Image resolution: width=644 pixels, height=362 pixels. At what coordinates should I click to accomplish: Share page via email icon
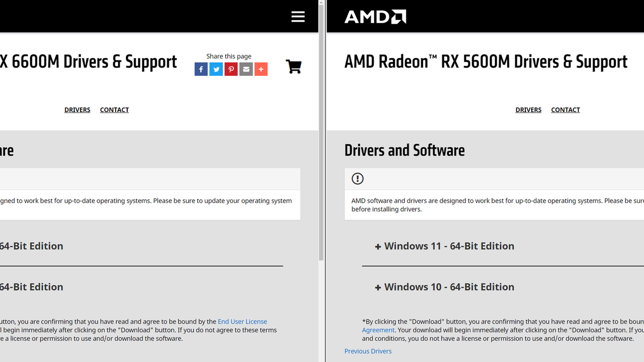click(246, 69)
